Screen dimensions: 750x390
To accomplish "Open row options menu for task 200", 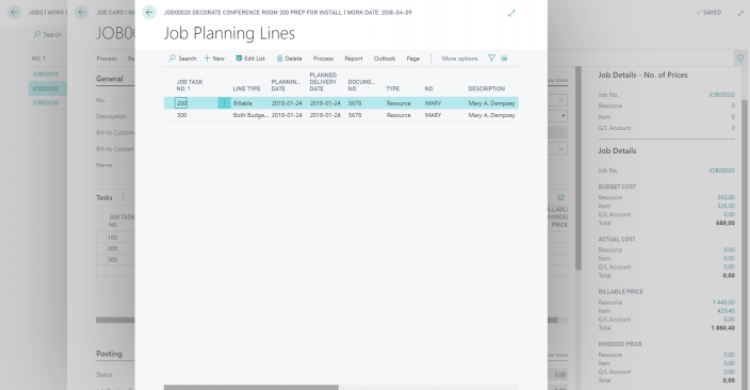I will click(224, 103).
